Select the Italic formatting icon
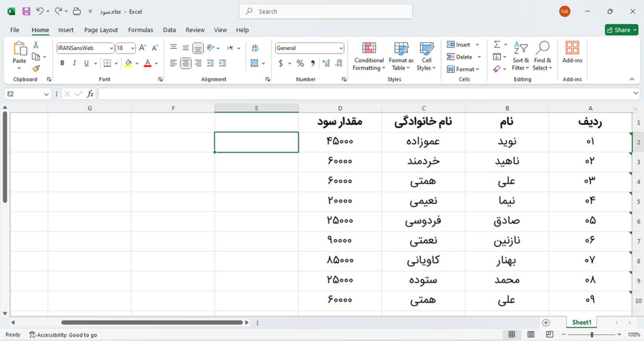 [x=74, y=63]
